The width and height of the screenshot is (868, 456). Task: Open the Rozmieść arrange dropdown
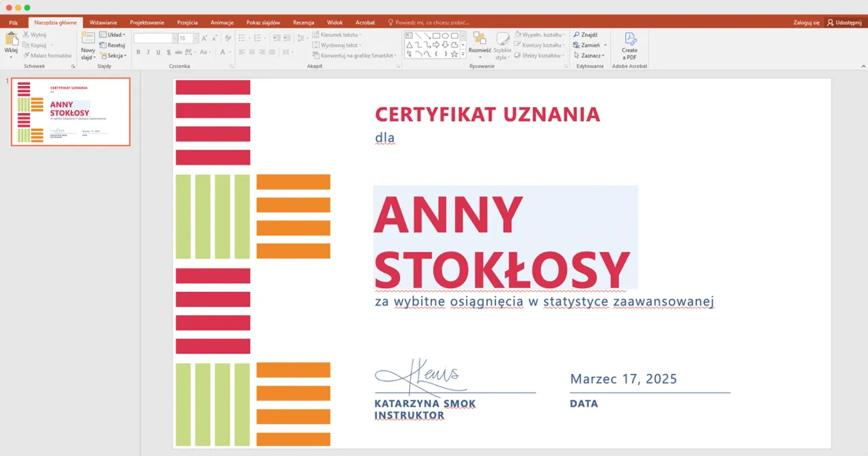[479, 45]
